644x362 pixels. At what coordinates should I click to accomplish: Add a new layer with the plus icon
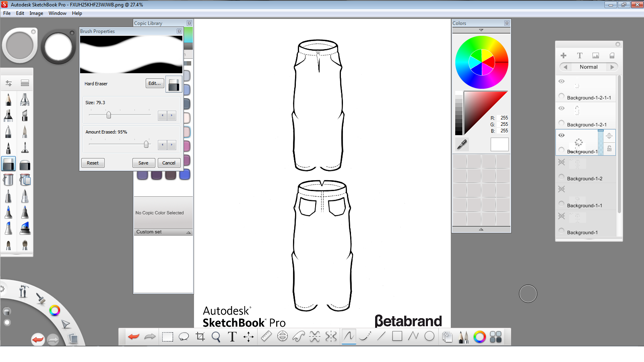click(x=563, y=56)
